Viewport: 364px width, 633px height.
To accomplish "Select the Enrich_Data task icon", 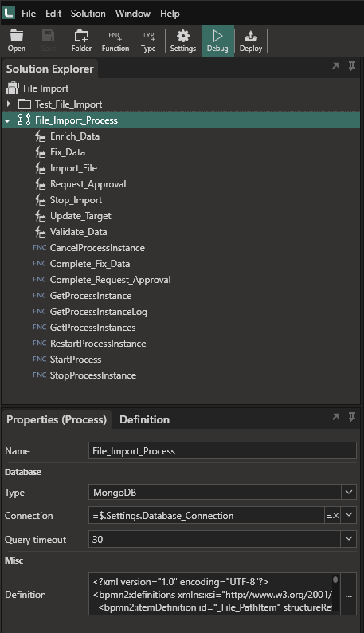I will [40, 136].
